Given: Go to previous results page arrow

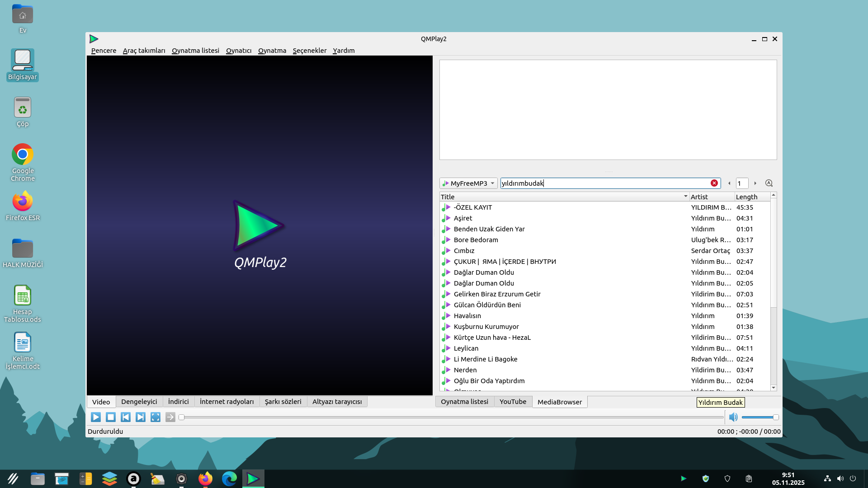Looking at the screenshot, I should tap(729, 183).
